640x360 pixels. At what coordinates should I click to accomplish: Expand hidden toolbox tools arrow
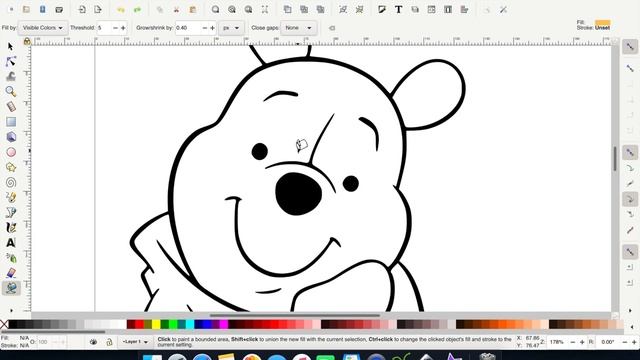click(x=11, y=311)
